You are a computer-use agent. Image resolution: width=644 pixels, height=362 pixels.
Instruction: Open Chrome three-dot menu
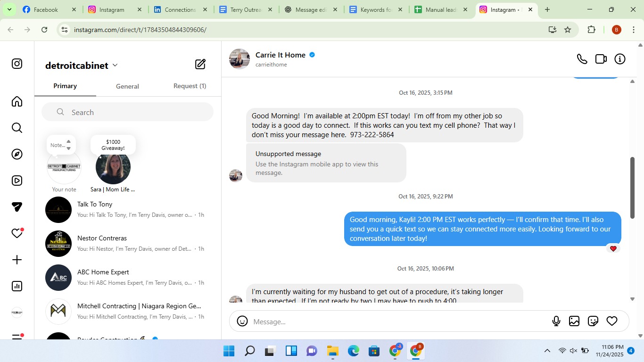[x=634, y=30]
